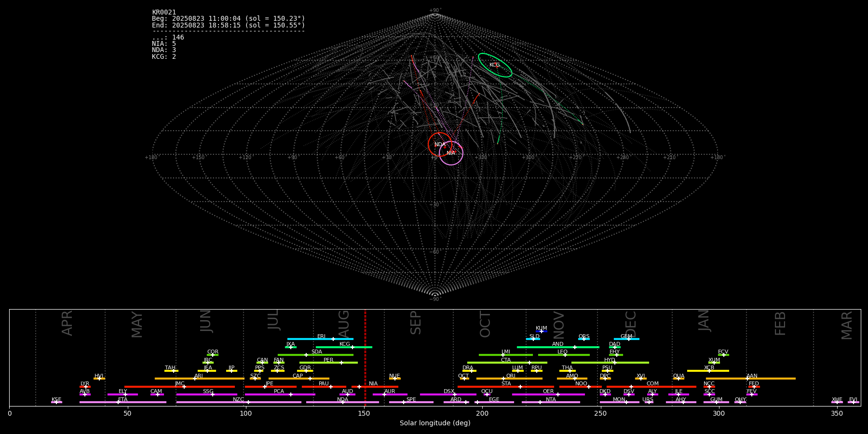This screenshot has width=868, height=434.
Task: Click the red NDA radiant circle on map
Action: coord(440,144)
